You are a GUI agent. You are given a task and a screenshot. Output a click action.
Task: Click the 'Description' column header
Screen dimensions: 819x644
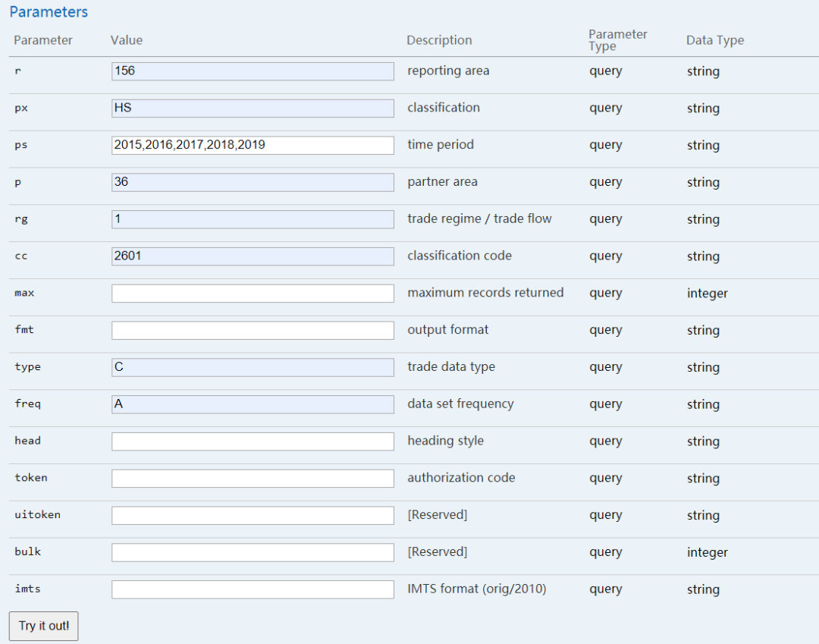439,40
